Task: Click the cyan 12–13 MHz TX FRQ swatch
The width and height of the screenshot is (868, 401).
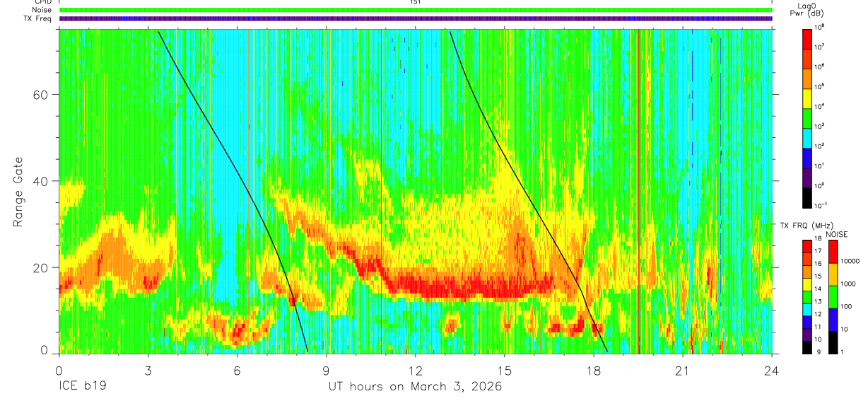Action: tap(807, 310)
